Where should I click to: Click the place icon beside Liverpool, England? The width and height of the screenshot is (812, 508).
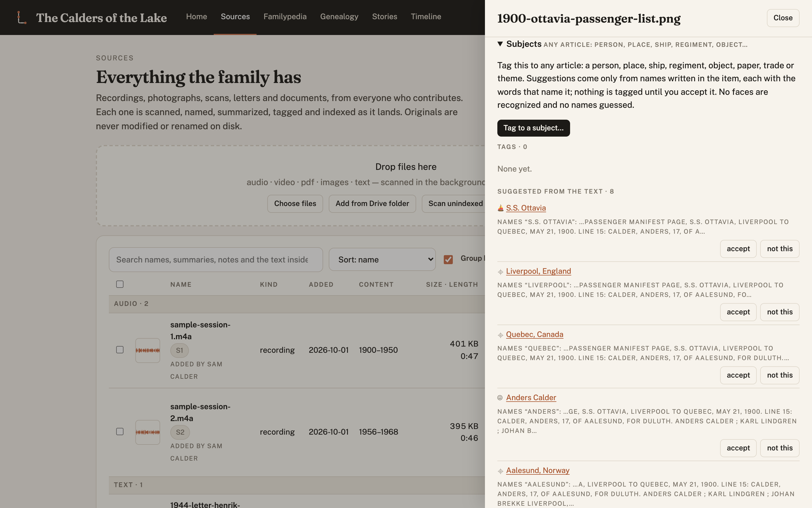tap(500, 272)
